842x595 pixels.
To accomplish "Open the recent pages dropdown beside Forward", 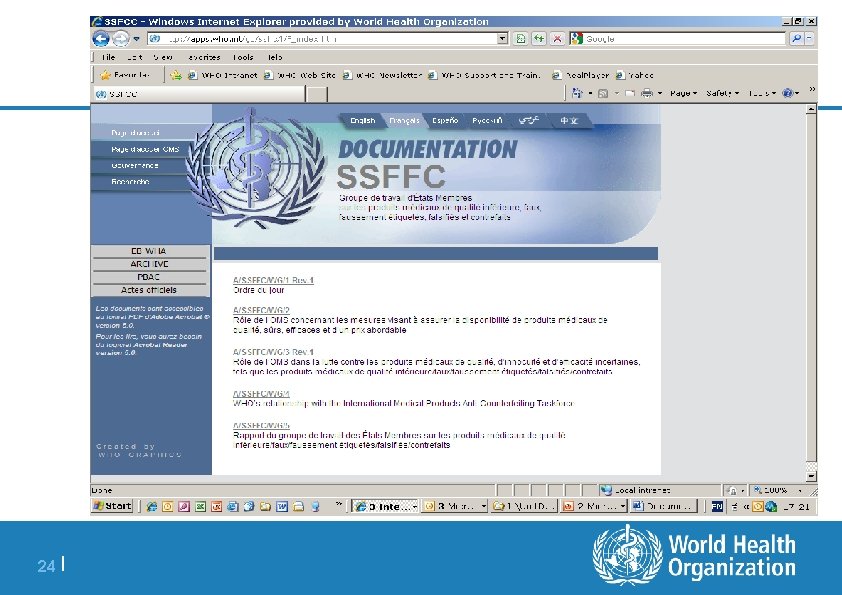I will [136, 39].
